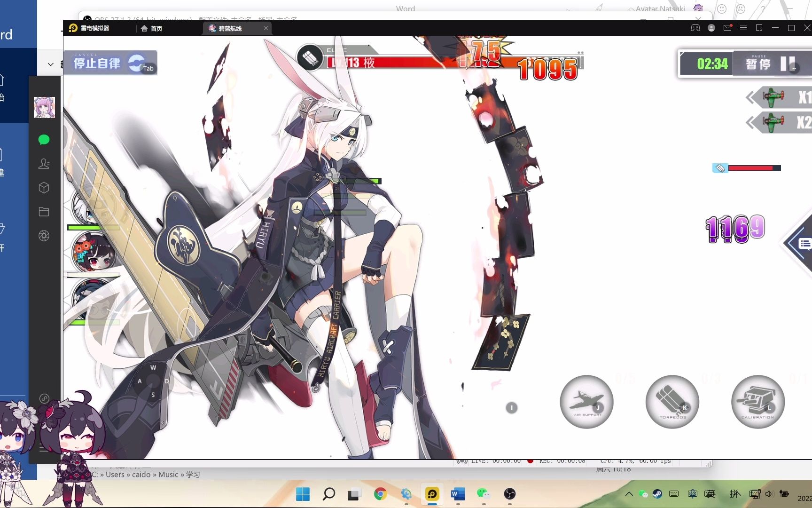Viewport: 812px width, 508px height.
Task: Toggle the 英 input language indicator
Action: (710, 494)
